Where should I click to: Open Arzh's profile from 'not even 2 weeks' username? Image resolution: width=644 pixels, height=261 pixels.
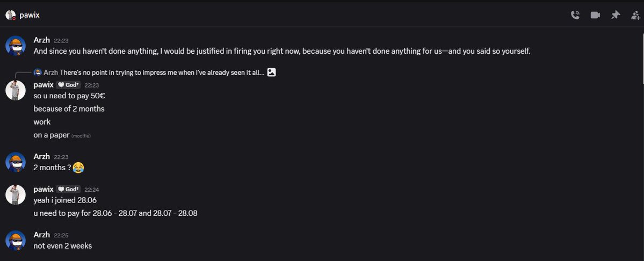[x=41, y=235]
